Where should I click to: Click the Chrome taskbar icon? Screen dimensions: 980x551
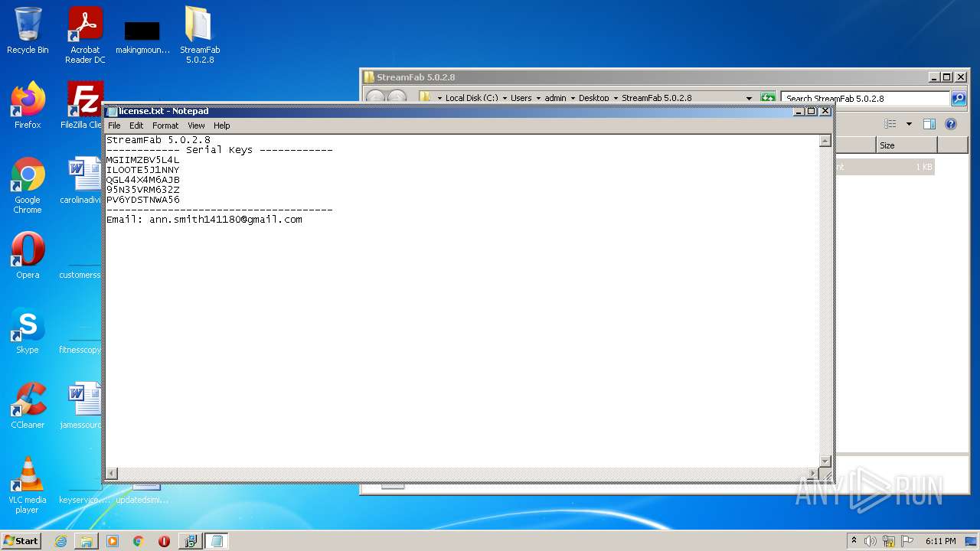(139, 541)
